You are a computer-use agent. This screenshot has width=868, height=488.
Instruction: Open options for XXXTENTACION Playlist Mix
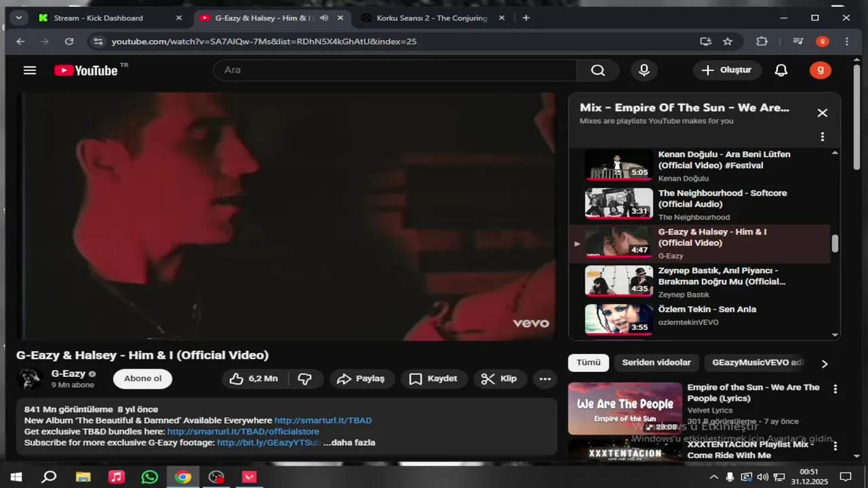[x=835, y=446]
